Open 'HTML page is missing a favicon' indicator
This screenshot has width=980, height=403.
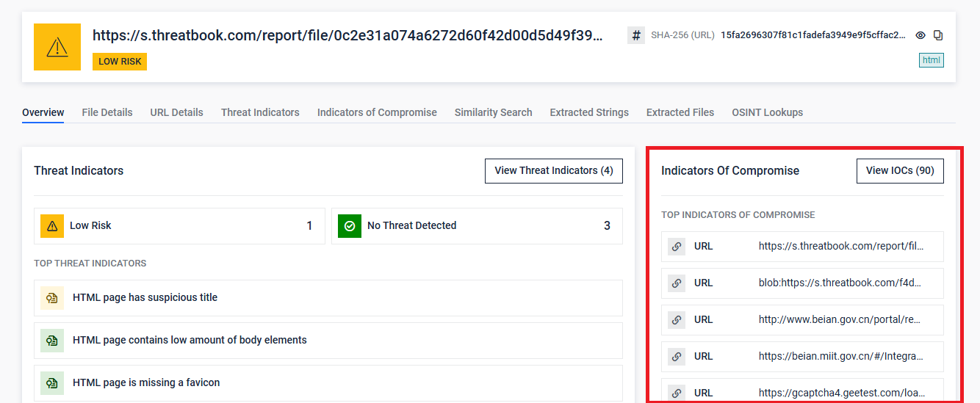point(146,382)
